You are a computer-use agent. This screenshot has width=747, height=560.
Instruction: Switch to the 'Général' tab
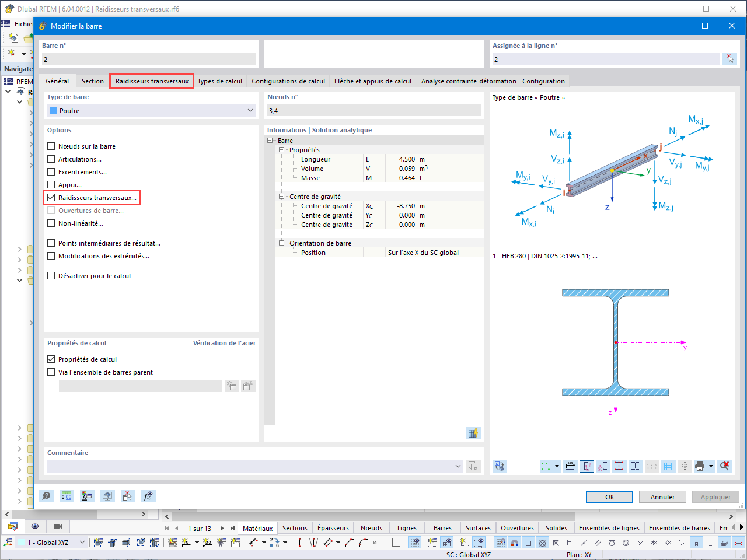point(57,81)
